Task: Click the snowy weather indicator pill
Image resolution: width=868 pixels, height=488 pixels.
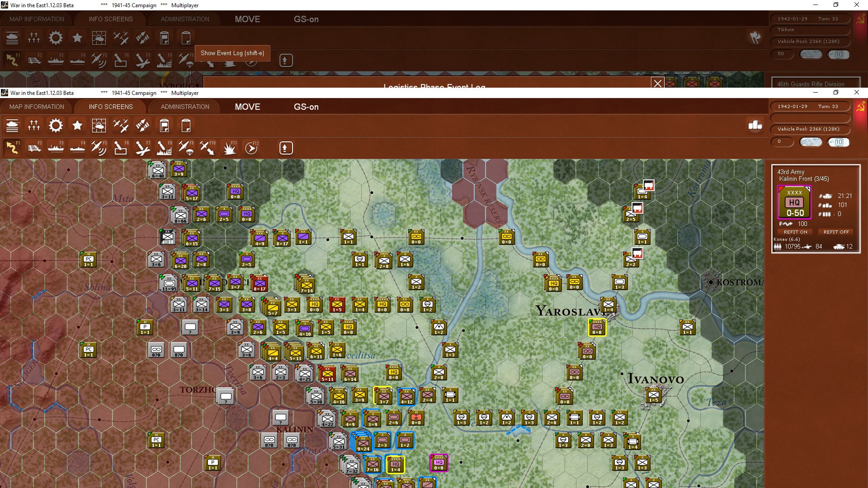Action: 811,142
